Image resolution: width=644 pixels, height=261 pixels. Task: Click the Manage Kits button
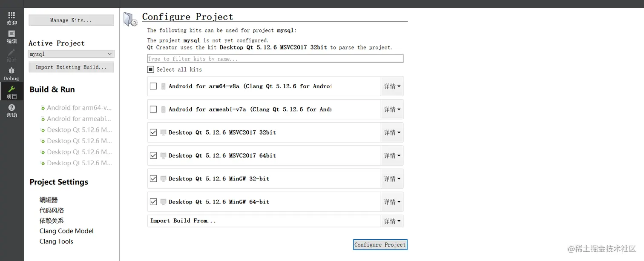point(72,20)
